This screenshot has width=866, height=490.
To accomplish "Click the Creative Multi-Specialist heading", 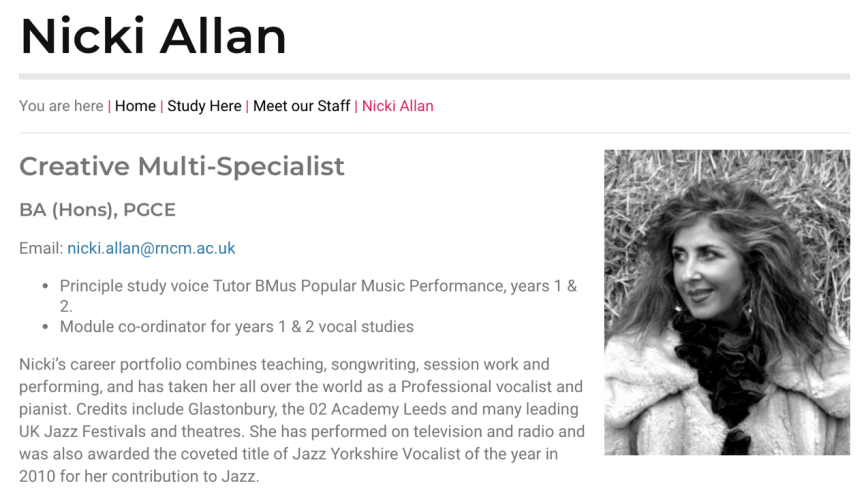I will [x=182, y=166].
